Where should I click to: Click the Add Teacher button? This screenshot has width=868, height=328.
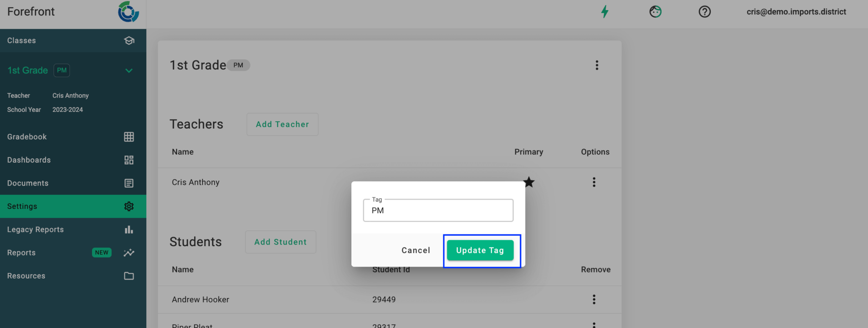[x=282, y=124]
